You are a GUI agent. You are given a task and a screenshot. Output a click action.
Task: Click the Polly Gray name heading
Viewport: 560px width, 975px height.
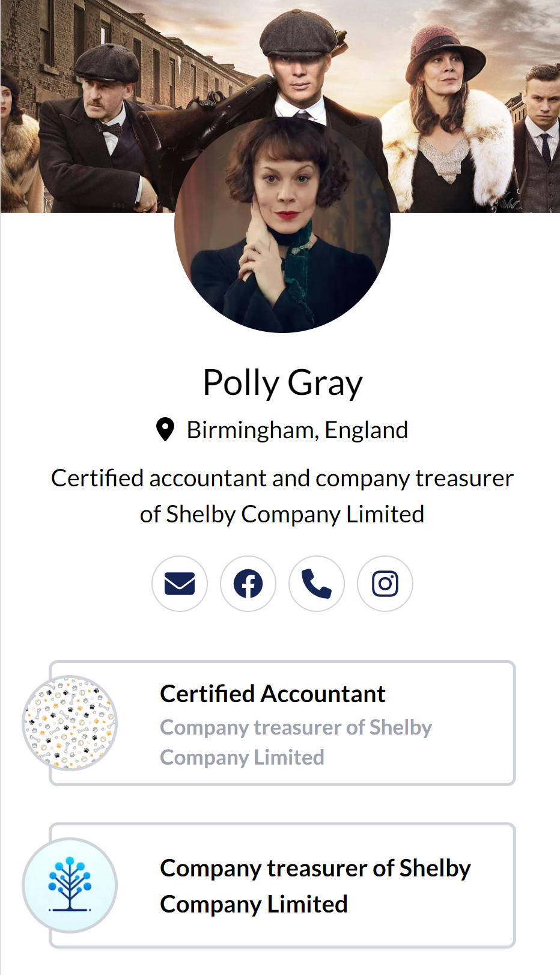(x=282, y=382)
